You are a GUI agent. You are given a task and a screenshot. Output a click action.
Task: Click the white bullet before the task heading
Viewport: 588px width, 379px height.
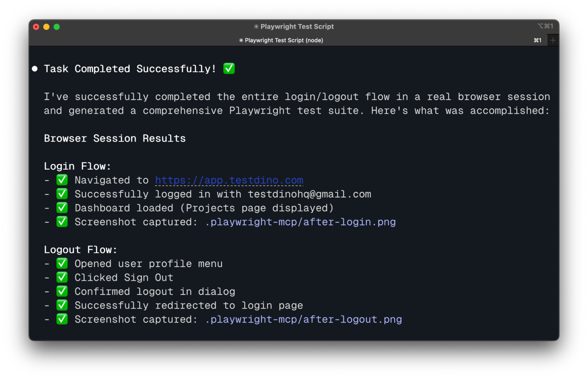pyautogui.click(x=35, y=69)
